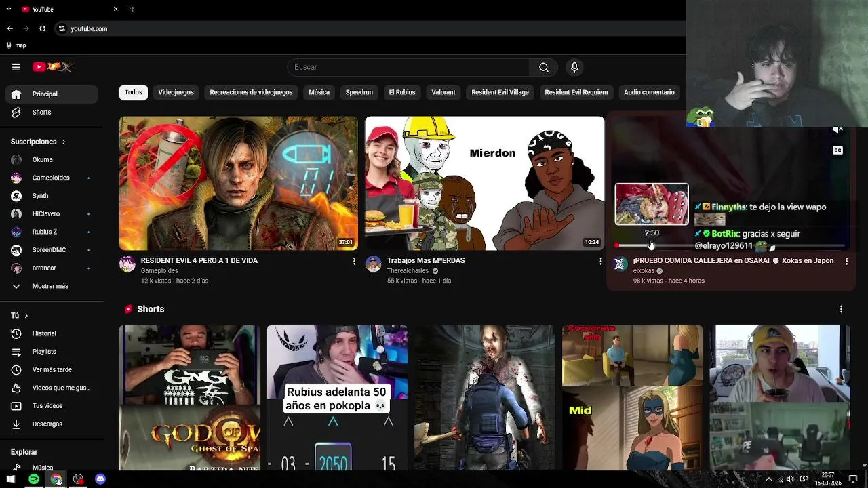Viewport: 868px width, 488px height.
Task: Select the Valorant filter chip
Action: [443, 92]
